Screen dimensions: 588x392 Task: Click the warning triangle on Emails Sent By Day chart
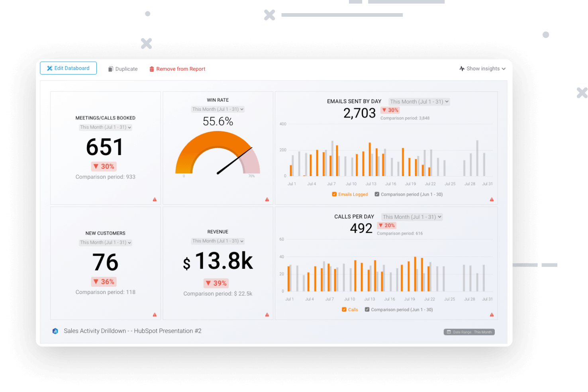click(492, 199)
